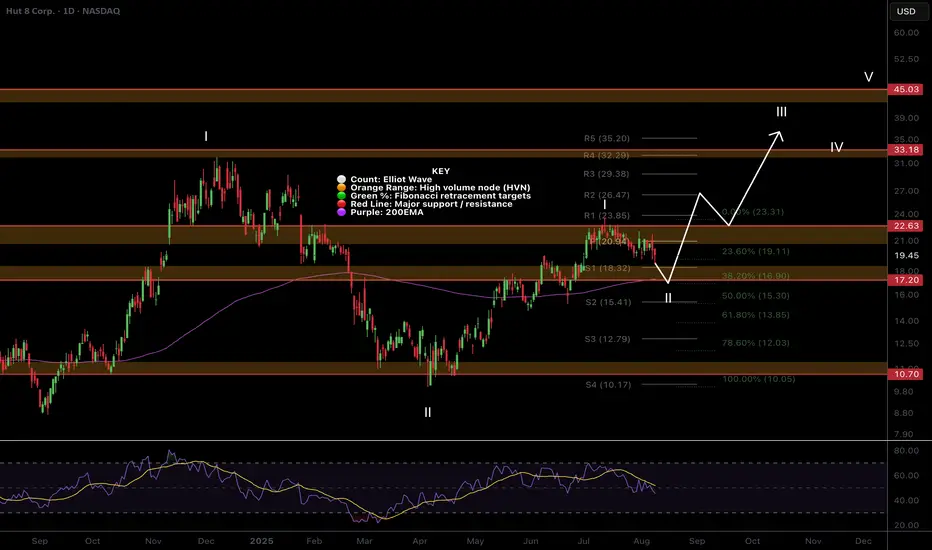Click the white Elliot Wave legend dot
The height and width of the screenshot is (550, 932).
341,179
